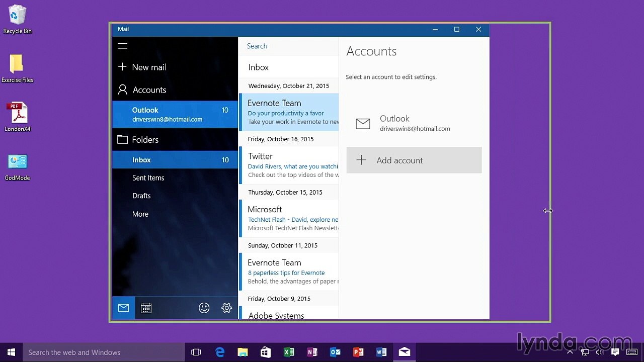Click the smiley Feedback icon
Image resolution: width=644 pixels, height=362 pixels.
[x=204, y=308]
